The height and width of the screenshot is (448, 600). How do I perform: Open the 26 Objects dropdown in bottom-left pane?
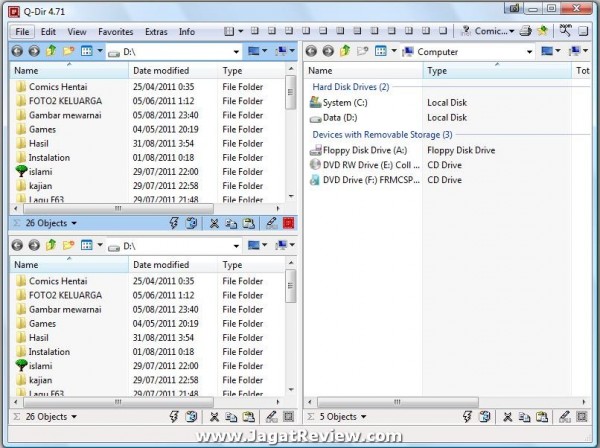pos(51,416)
